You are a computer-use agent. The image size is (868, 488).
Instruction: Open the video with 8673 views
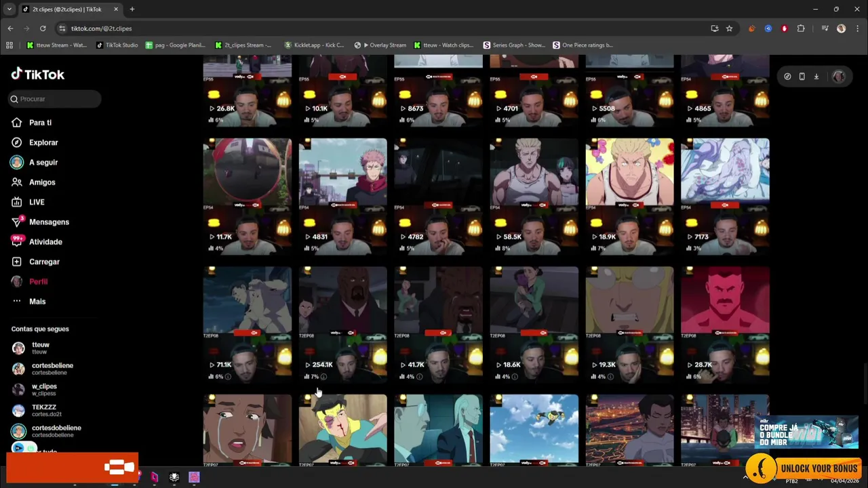(x=439, y=91)
